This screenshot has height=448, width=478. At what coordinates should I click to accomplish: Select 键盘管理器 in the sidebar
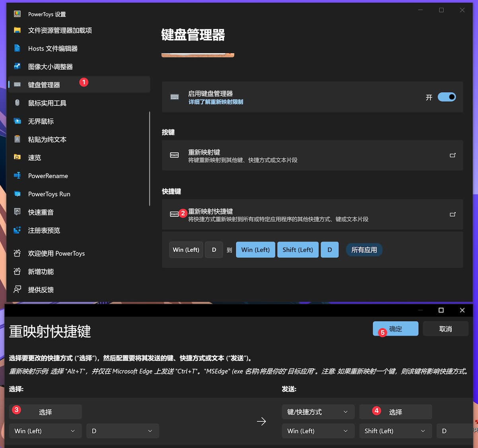44,85
